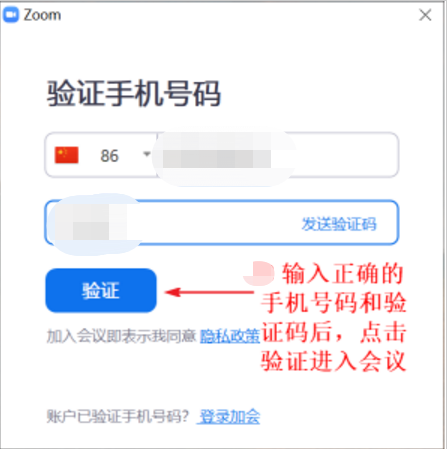Image resolution: width=447 pixels, height=449 pixels.
Task: Select the 86 country code value
Action: coord(109,156)
